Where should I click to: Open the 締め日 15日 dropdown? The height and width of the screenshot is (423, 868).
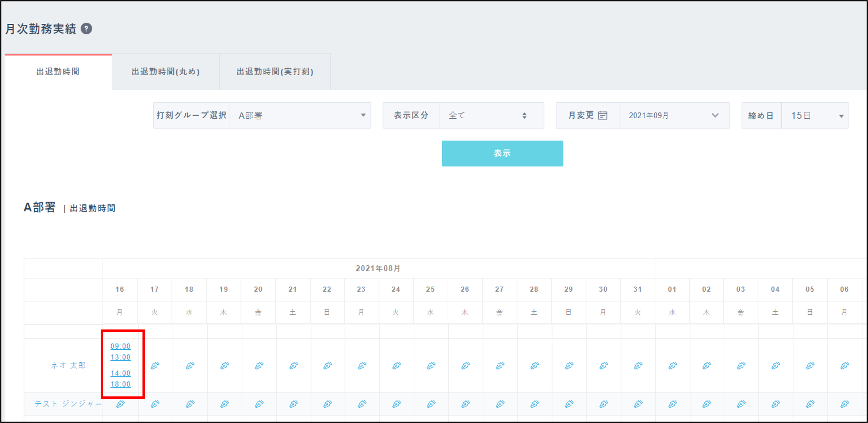pyautogui.click(x=815, y=115)
